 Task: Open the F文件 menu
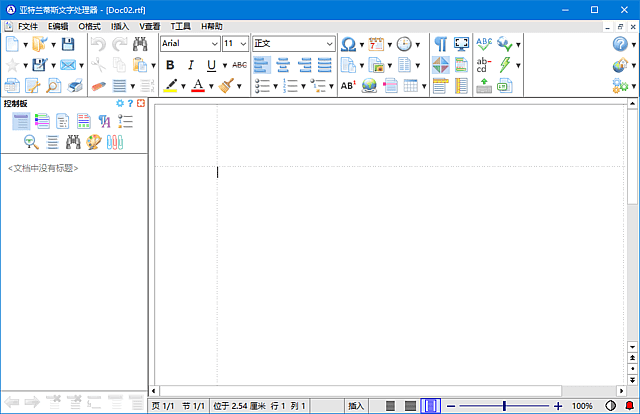28,25
